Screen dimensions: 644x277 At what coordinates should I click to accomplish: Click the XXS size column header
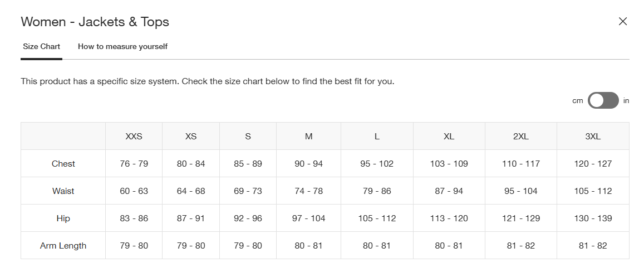tap(134, 137)
